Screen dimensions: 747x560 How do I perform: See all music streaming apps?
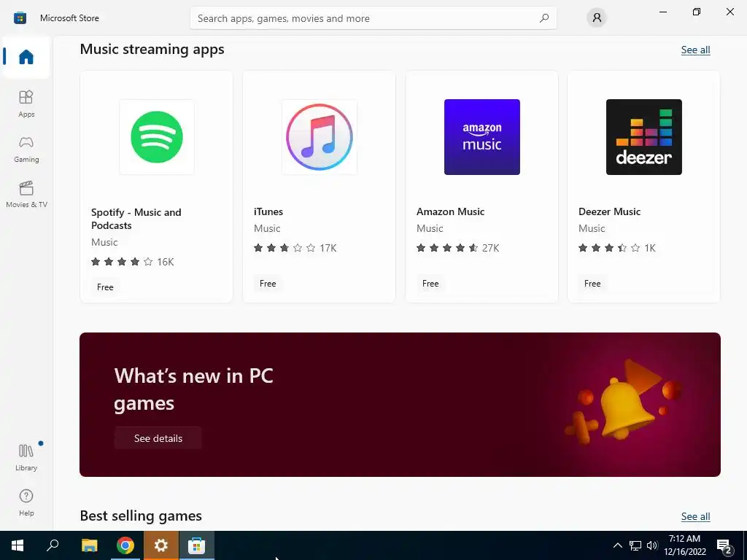[x=695, y=50]
